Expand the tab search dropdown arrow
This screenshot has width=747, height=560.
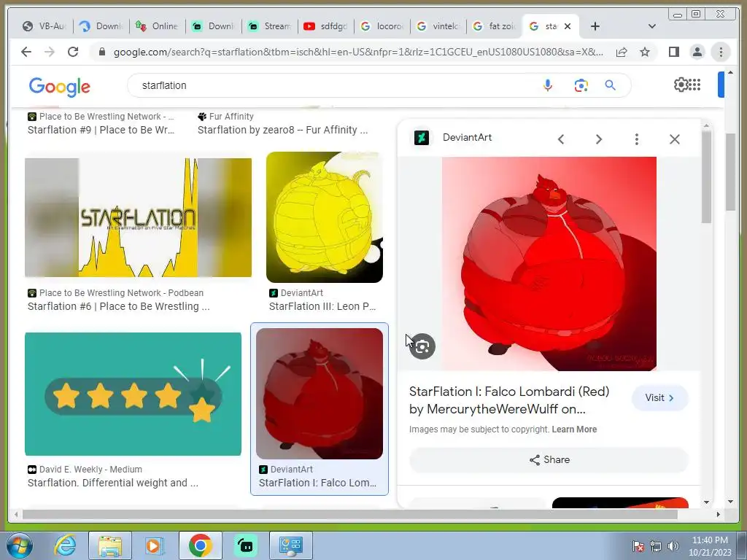652,26
